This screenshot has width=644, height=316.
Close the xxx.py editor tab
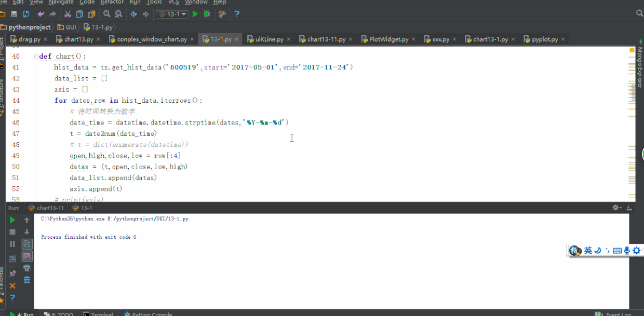(x=455, y=39)
